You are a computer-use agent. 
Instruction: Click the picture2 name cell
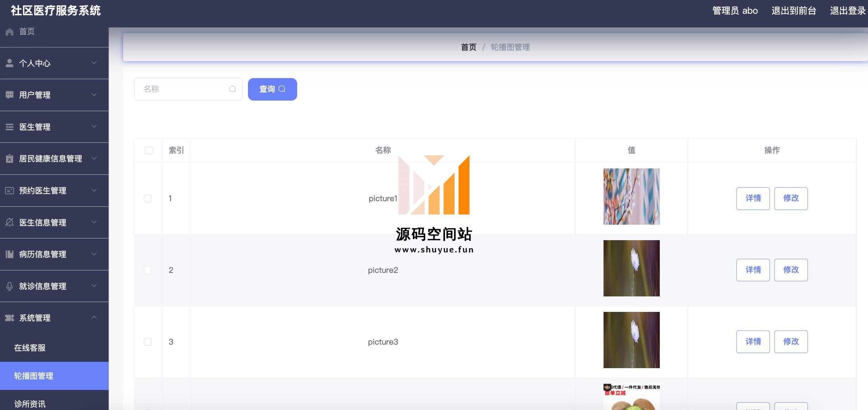pos(383,270)
